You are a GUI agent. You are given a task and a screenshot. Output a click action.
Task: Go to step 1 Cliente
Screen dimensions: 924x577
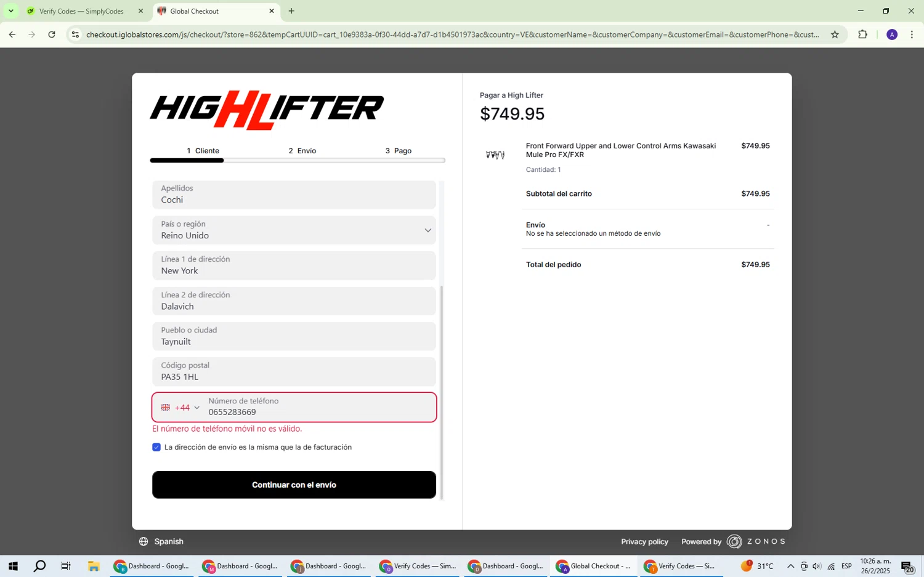pyautogui.click(x=203, y=151)
